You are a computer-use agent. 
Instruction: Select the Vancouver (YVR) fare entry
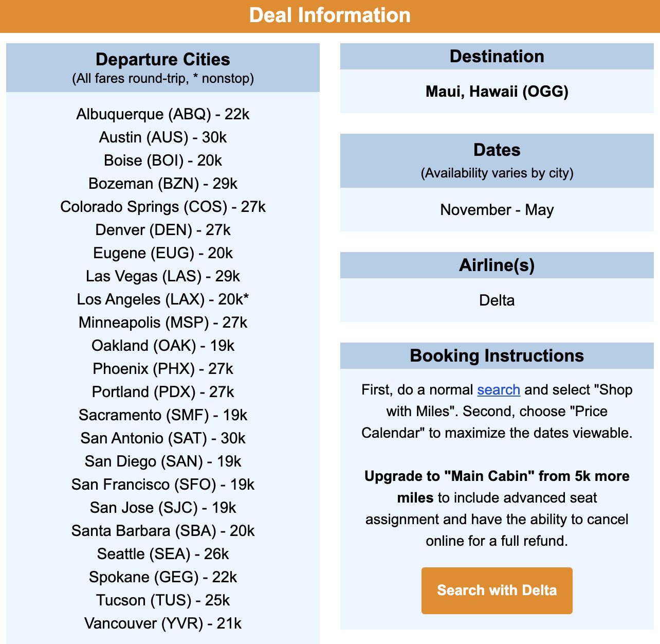(163, 623)
